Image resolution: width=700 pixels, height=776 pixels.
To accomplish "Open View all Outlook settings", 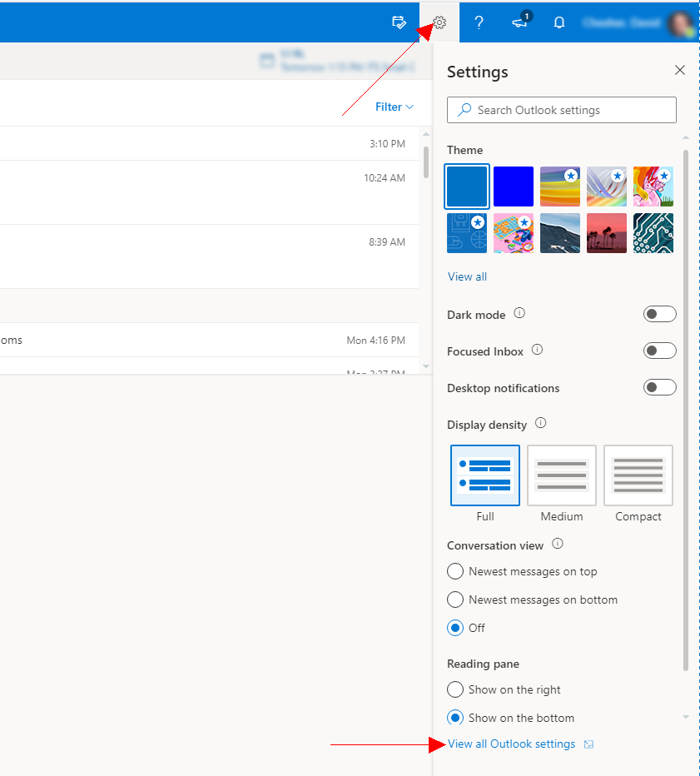I will pyautogui.click(x=511, y=744).
